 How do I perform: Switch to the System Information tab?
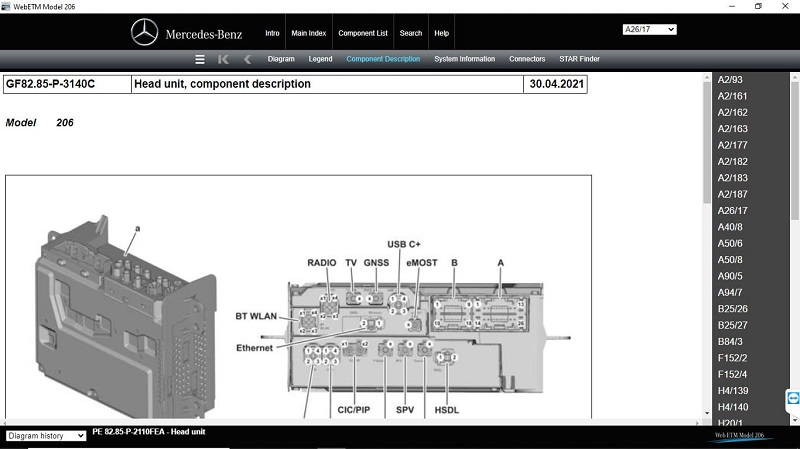pos(465,59)
